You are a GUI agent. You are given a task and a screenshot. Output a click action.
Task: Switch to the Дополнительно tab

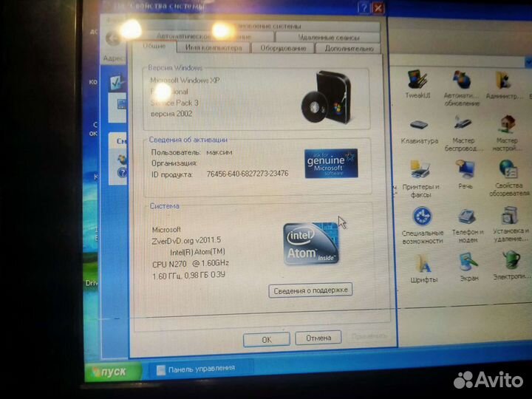point(349,49)
